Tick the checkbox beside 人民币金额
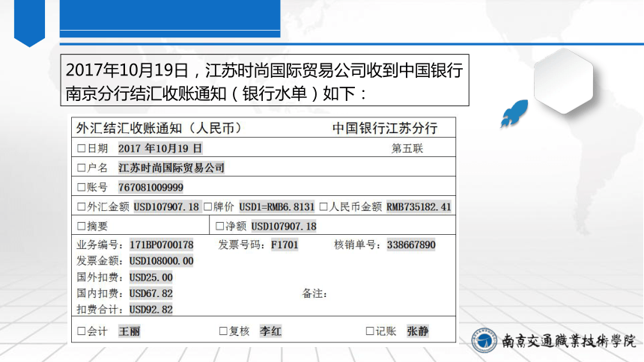Viewport: 644px width, 362px height. [x=323, y=207]
